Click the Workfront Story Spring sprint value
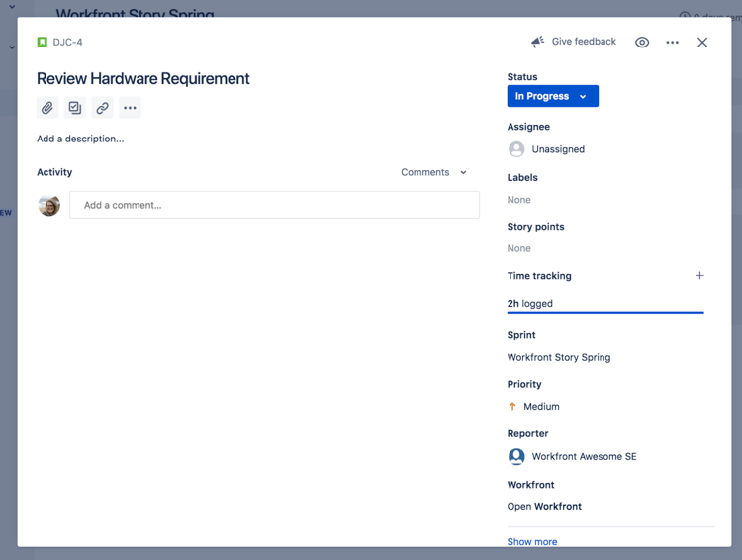Image resolution: width=742 pixels, height=560 pixels. [x=559, y=357]
